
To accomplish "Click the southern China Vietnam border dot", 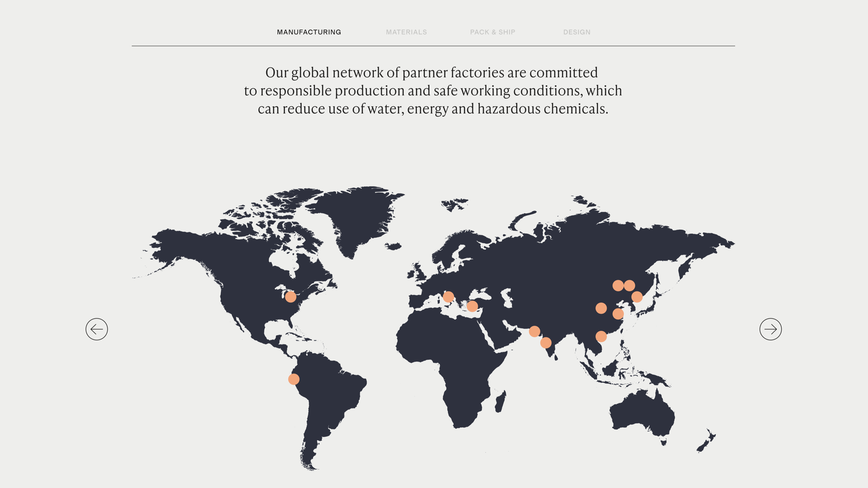I will [x=601, y=337].
